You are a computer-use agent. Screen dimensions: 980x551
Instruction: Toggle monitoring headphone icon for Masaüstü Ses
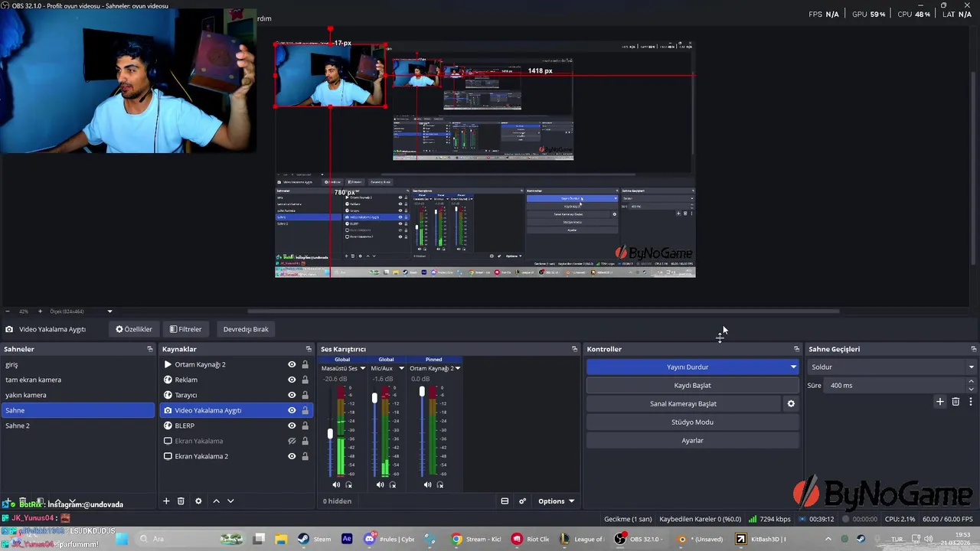[x=349, y=484]
